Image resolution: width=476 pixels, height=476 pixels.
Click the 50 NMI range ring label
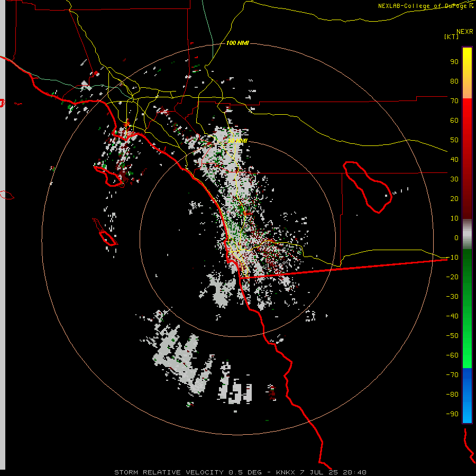coord(237,141)
